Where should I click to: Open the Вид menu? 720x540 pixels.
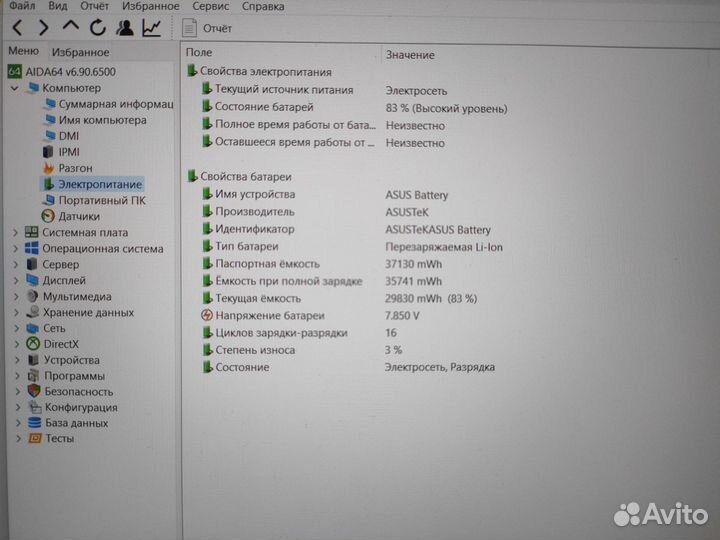pyautogui.click(x=58, y=6)
